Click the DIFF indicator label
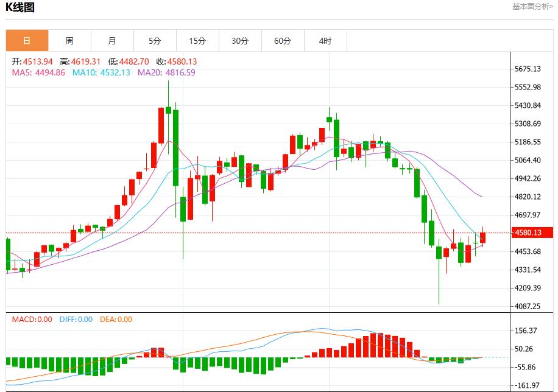Image resolution: width=558 pixels, height=392 pixels. click(76, 319)
